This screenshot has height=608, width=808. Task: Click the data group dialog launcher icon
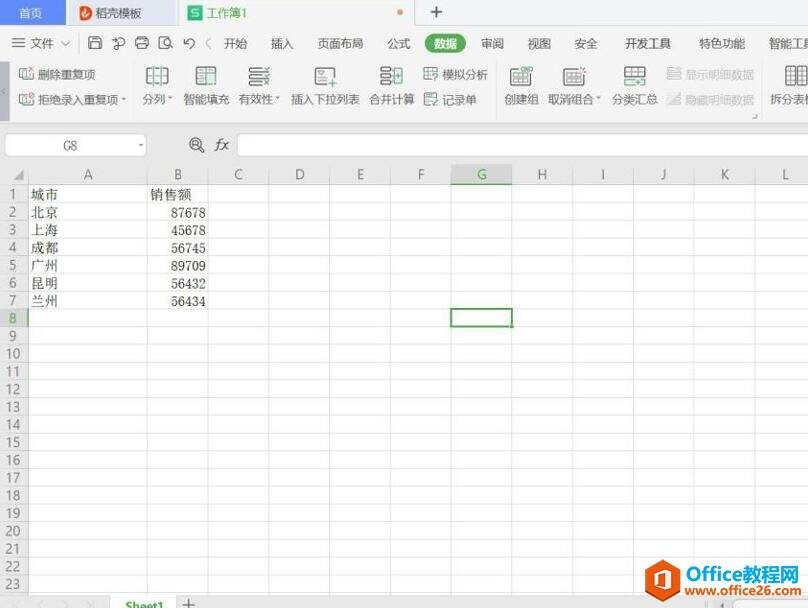pos(754,116)
